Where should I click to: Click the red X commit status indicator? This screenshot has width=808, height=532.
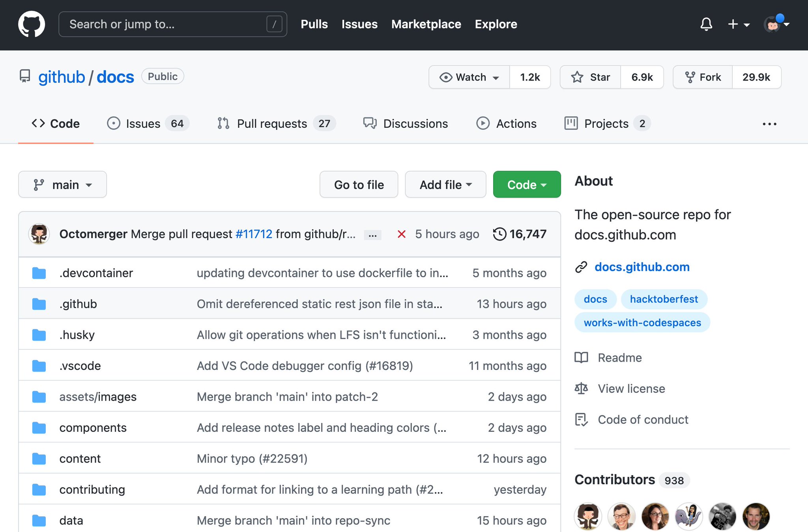pos(401,234)
